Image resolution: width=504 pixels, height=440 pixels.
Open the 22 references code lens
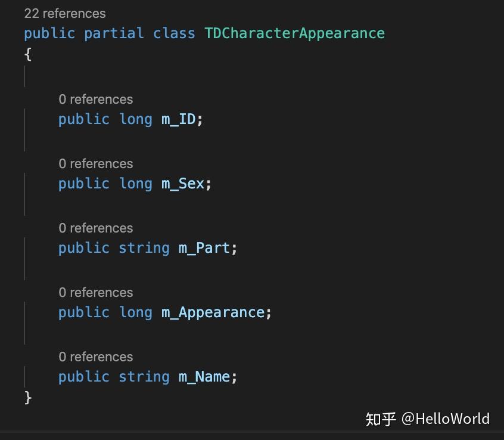(x=65, y=14)
